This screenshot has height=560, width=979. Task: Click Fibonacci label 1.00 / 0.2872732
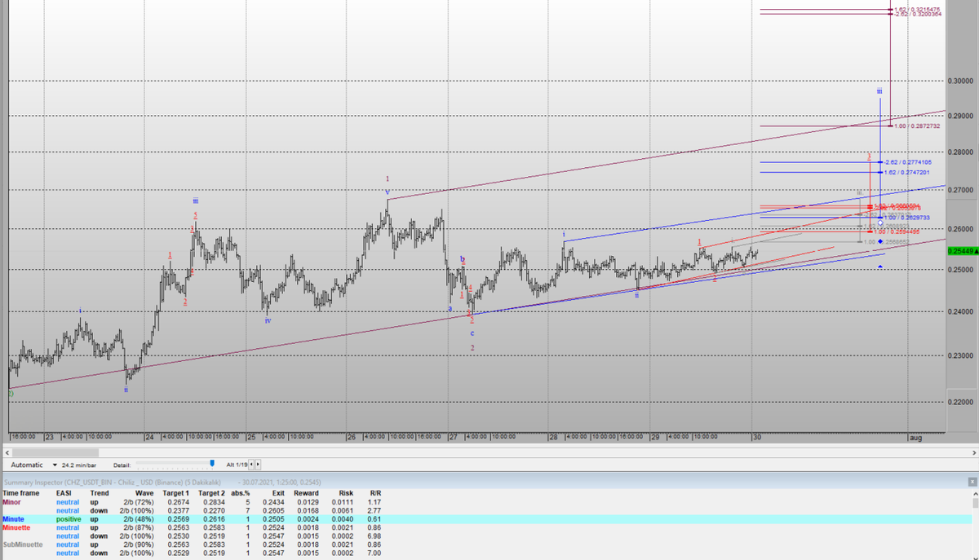coord(918,126)
